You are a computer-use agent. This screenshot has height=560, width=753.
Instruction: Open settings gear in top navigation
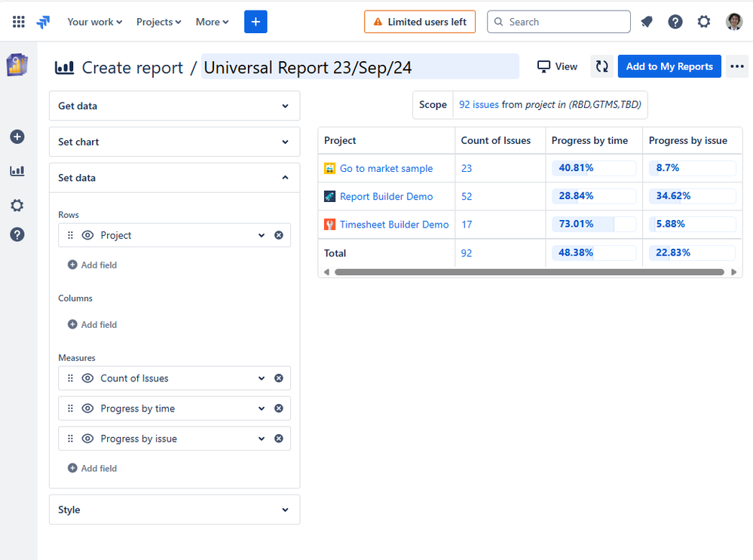pyautogui.click(x=704, y=22)
